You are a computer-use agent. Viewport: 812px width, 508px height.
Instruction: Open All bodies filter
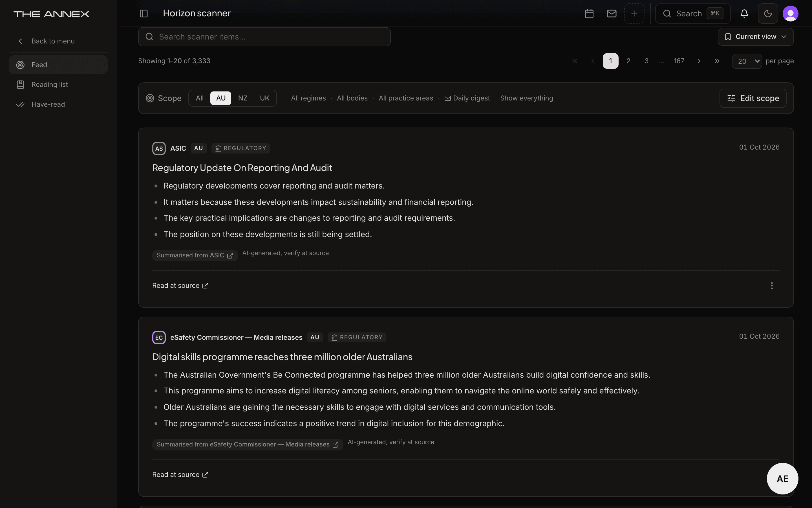[352, 98]
